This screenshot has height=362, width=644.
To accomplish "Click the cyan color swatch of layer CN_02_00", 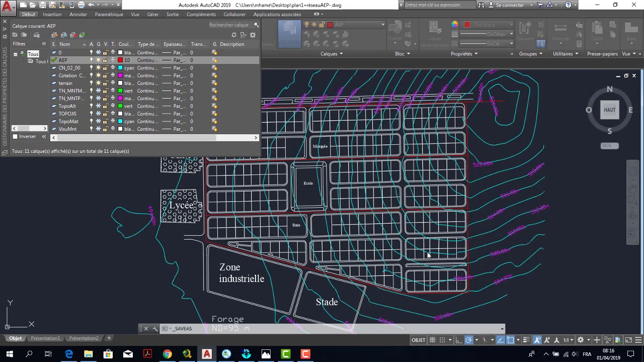I will (121, 68).
